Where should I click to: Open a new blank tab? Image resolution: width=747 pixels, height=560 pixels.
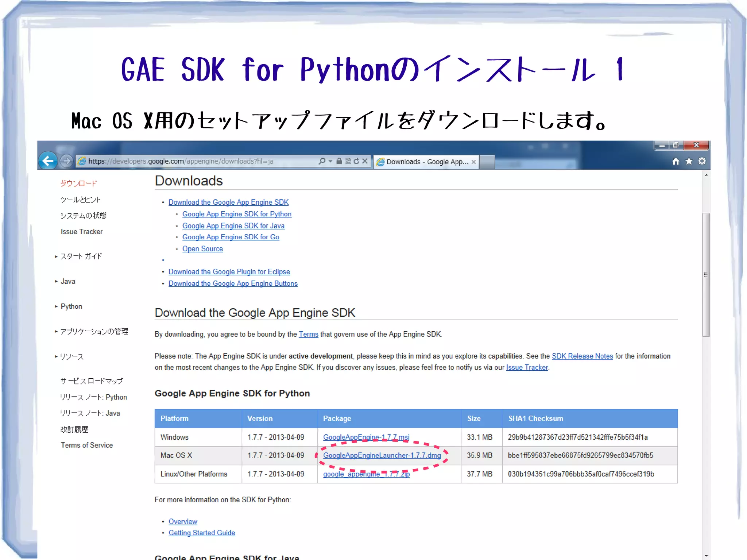click(x=487, y=162)
